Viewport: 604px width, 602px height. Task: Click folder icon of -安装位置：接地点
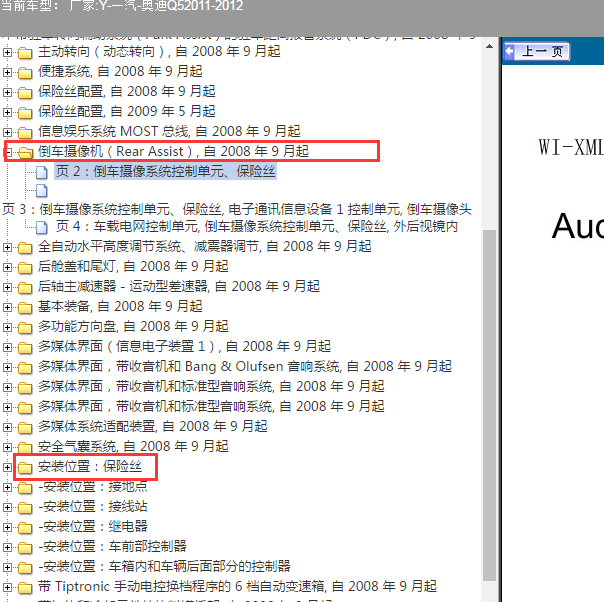pos(25,488)
